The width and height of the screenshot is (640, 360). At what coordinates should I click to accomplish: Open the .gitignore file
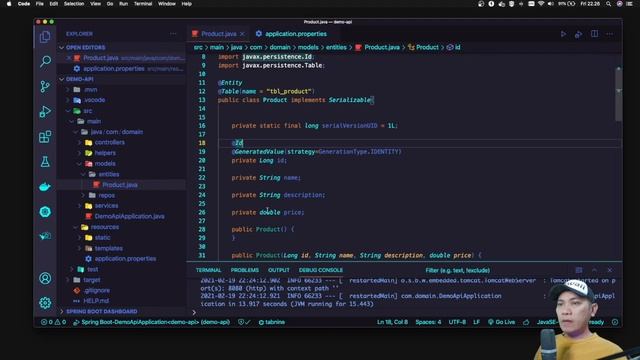pyautogui.click(x=96, y=291)
